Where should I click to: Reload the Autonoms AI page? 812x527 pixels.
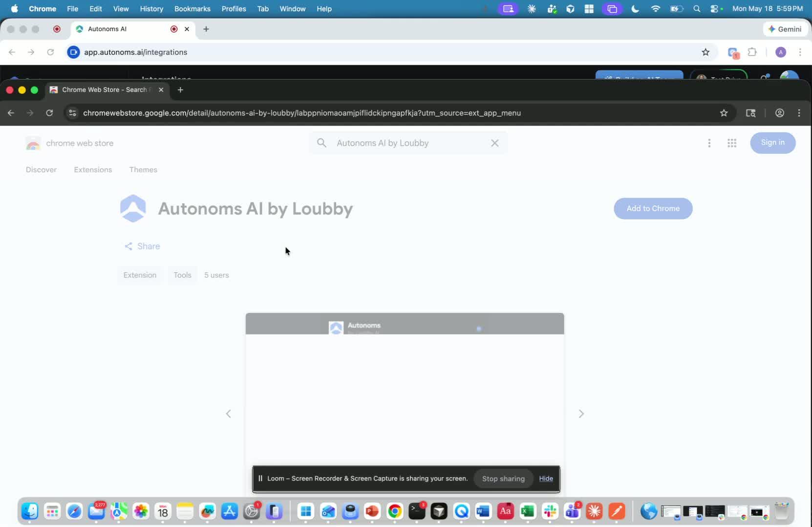click(50, 52)
